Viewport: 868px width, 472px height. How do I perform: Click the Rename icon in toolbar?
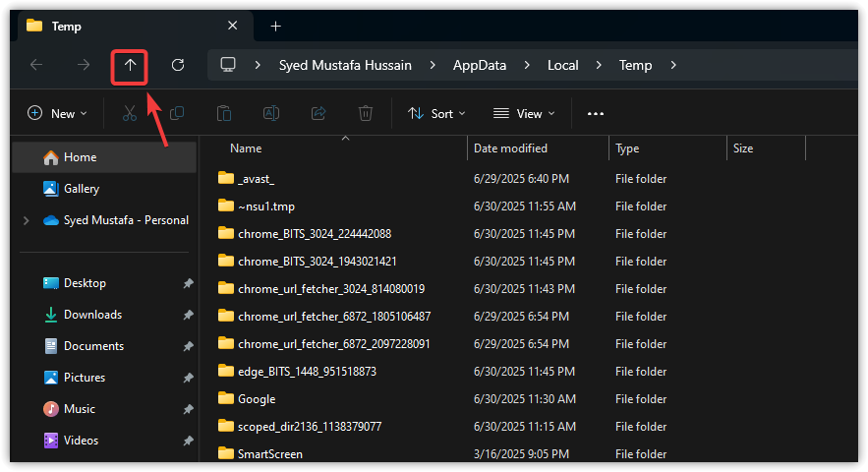pos(271,113)
